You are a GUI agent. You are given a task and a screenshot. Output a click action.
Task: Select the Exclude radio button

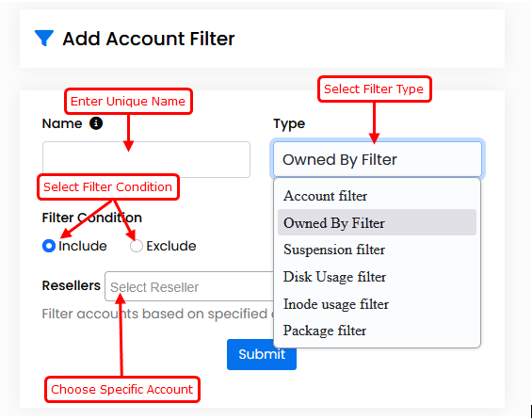pyautogui.click(x=137, y=246)
